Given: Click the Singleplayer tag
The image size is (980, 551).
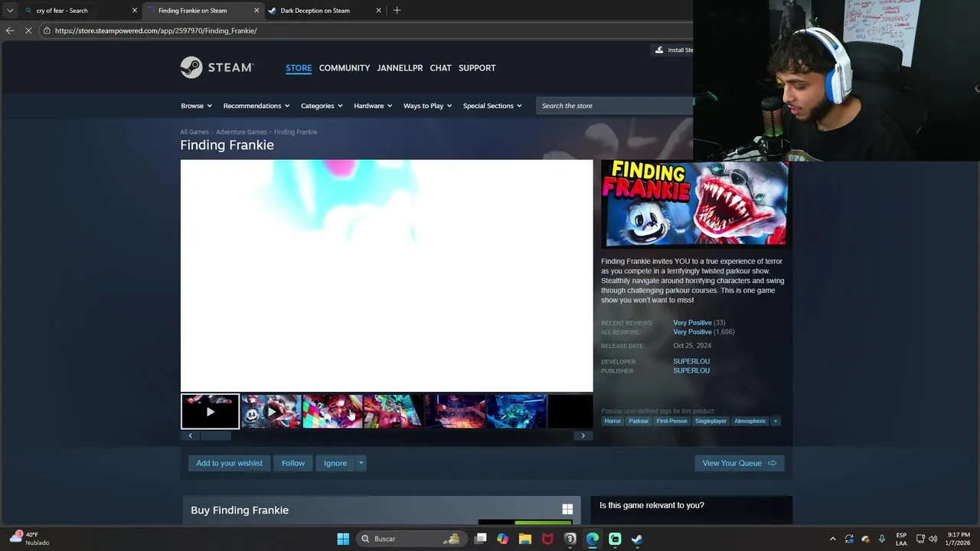Looking at the screenshot, I should coord(710,421).
